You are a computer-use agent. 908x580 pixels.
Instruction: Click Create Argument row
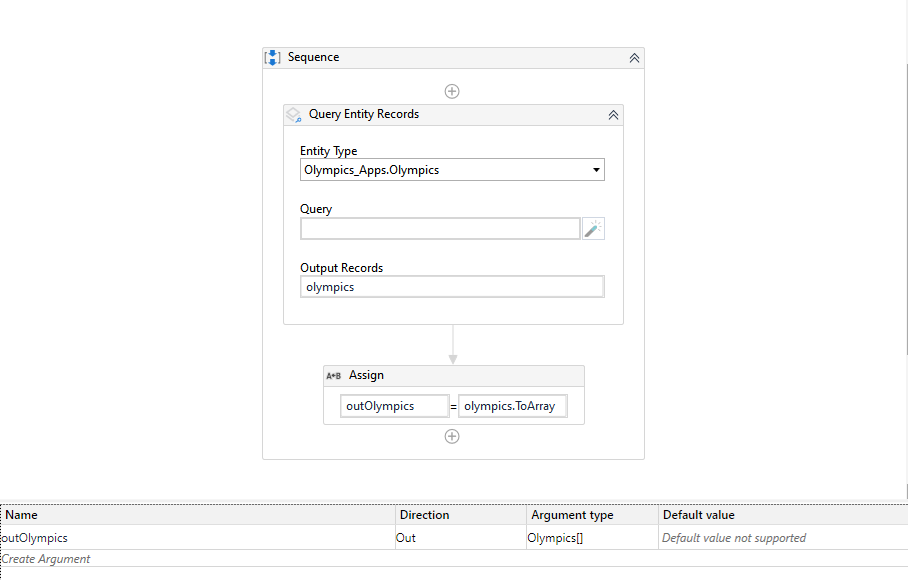(454, 559)
